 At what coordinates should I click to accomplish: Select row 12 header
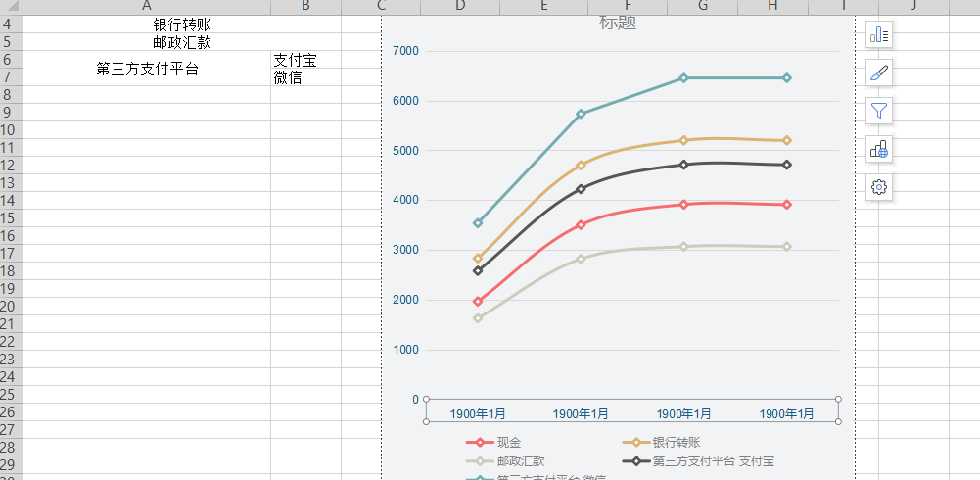click(x=11, y=165)
